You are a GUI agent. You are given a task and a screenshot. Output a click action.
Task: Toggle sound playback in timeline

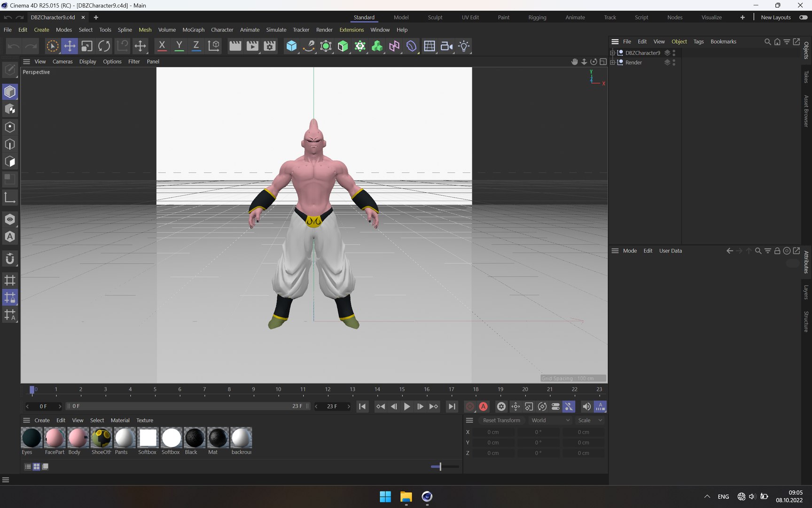[586, 406]
